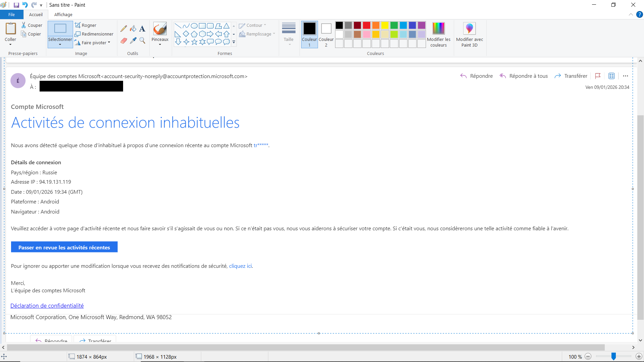
Task: Select the Text tool
Action: pyautogui.click(x=142, y=28)
